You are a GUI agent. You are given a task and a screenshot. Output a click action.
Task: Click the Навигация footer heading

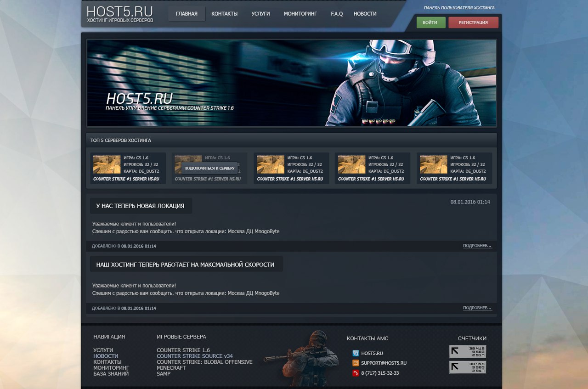pos(109,337)
